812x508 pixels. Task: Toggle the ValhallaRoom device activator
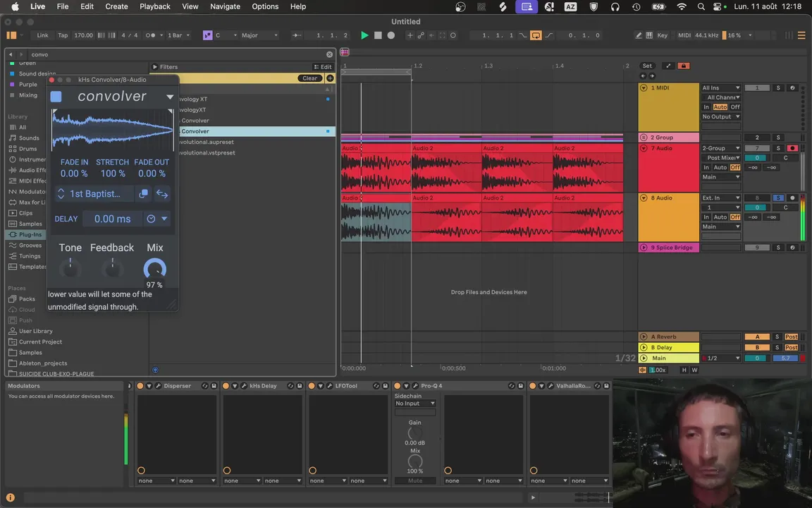click(x=533, y=386)
